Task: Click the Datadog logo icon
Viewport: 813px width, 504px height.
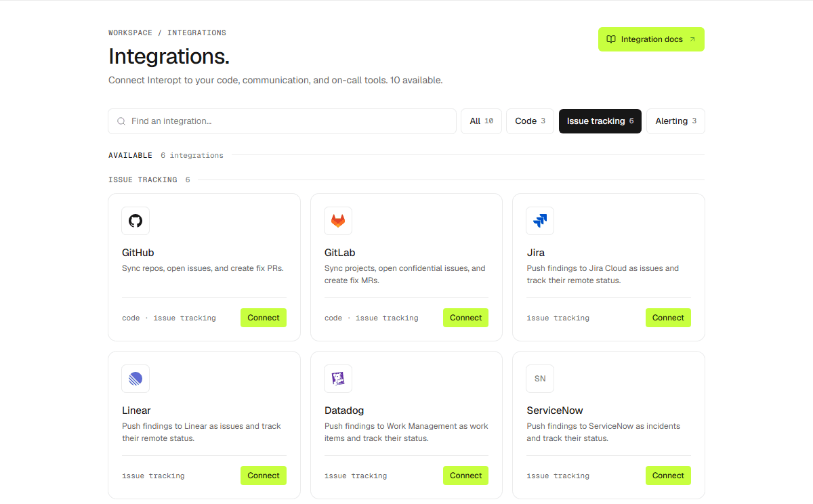Action: tap(338, 379)
